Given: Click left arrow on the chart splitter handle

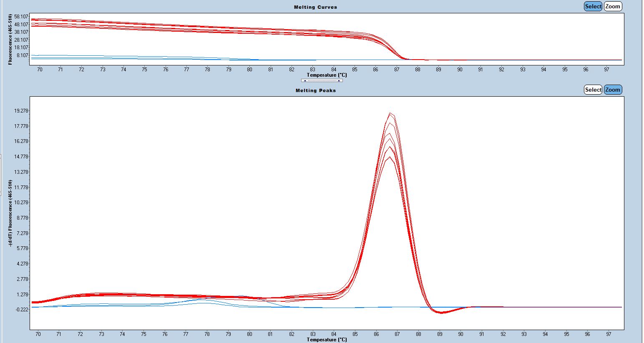Looking at the screenshot, I should point(305,80).
